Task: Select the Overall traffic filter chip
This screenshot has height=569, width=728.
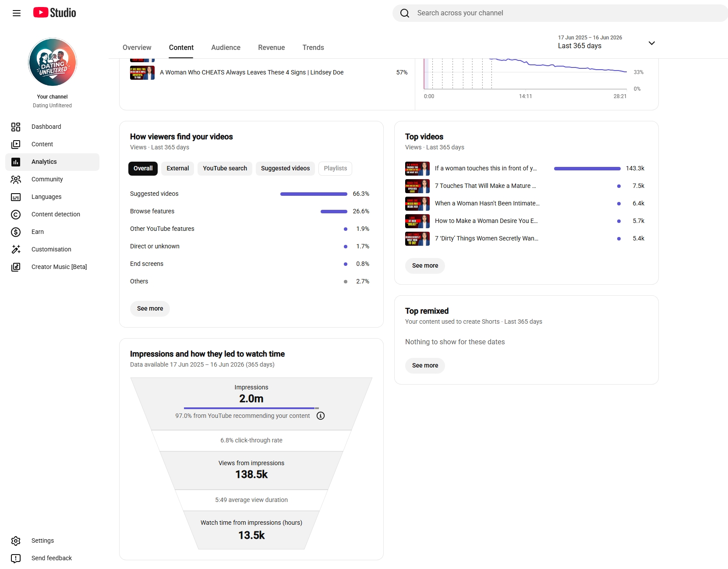Action: pos(143,168)
